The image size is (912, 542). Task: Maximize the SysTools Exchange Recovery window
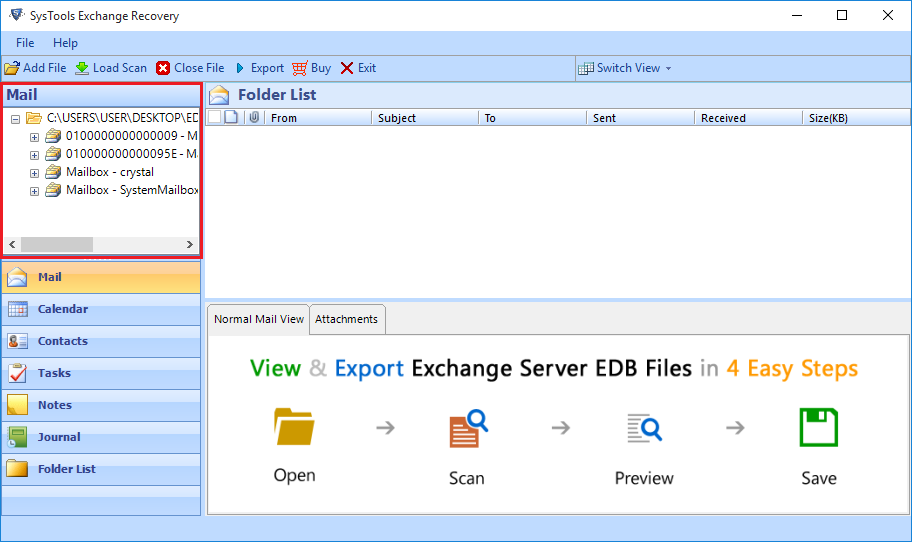point(842,15)
